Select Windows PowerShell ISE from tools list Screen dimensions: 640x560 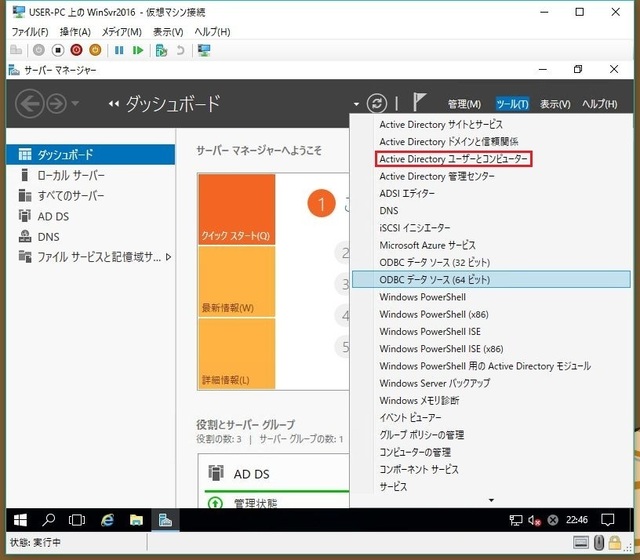click(x=430, y=332)
